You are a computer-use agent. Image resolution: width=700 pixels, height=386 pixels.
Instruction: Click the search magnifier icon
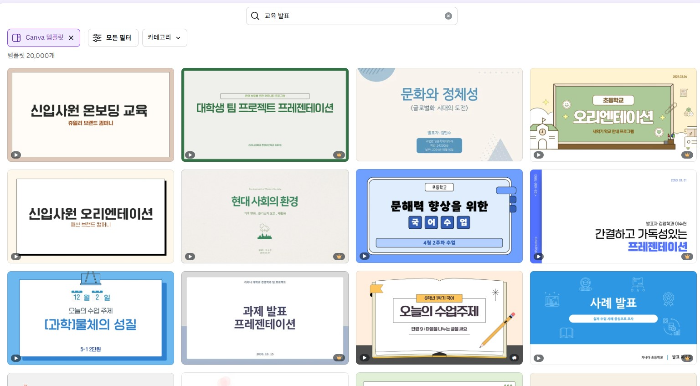pos(255,16)
